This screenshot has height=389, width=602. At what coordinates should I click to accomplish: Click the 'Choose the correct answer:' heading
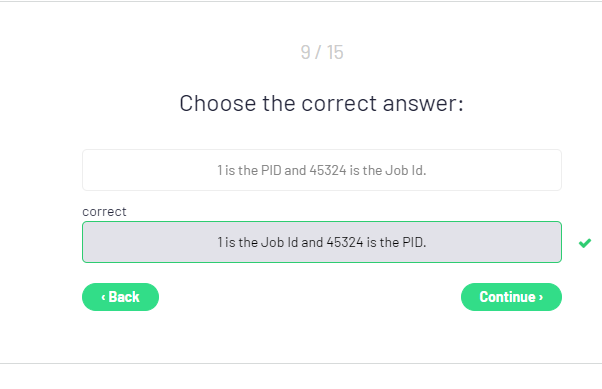[x=322, y=103]
